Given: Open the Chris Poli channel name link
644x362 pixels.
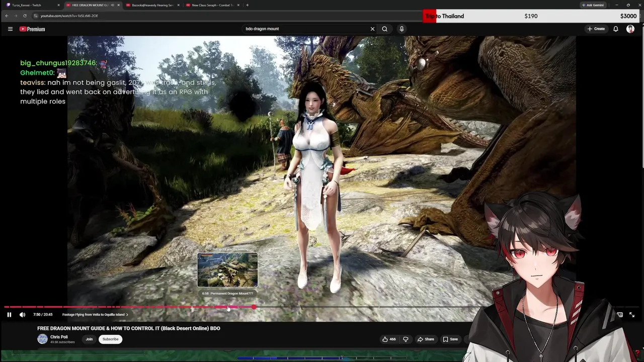Looking at the screenshot, I should (59, 337).
